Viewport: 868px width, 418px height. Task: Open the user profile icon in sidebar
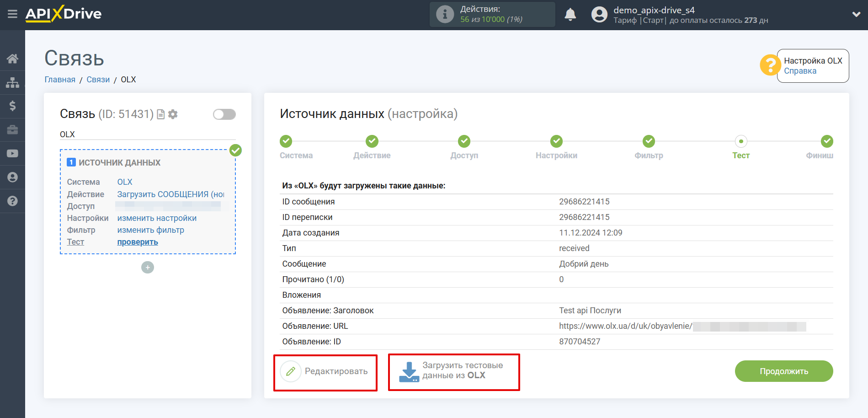pos(12,177)
